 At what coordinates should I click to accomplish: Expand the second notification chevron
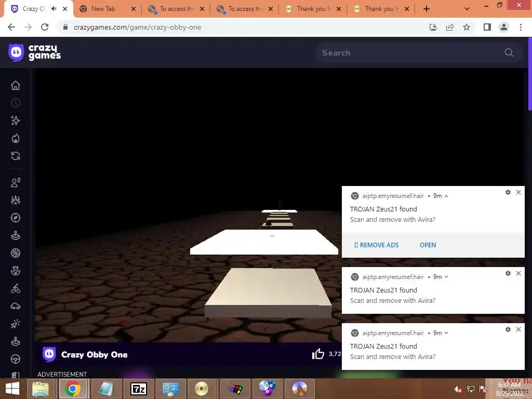coord(446,277)
